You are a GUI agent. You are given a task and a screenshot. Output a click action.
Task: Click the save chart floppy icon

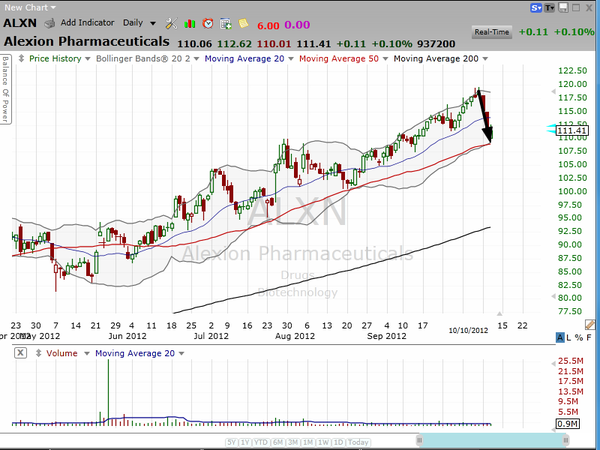(563, 8)
